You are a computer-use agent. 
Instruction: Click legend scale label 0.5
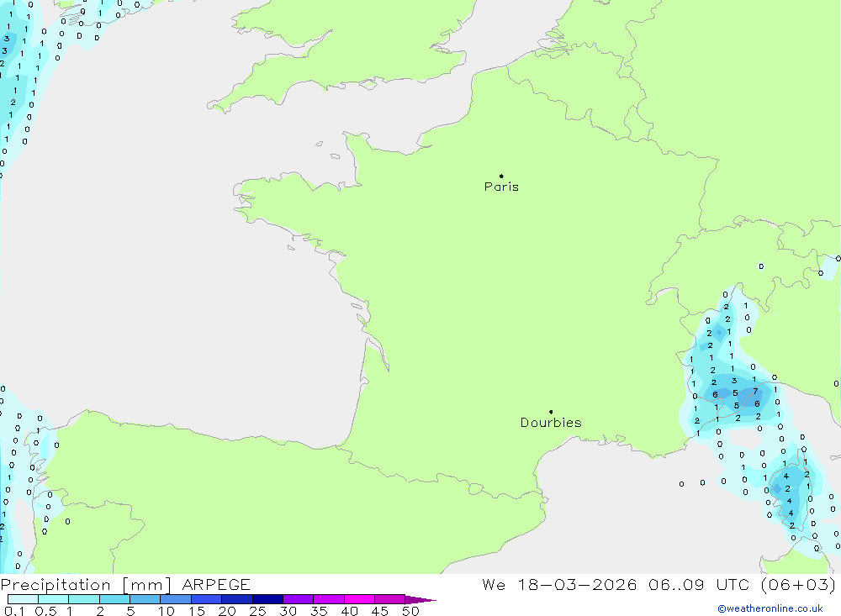click(45, 611)
